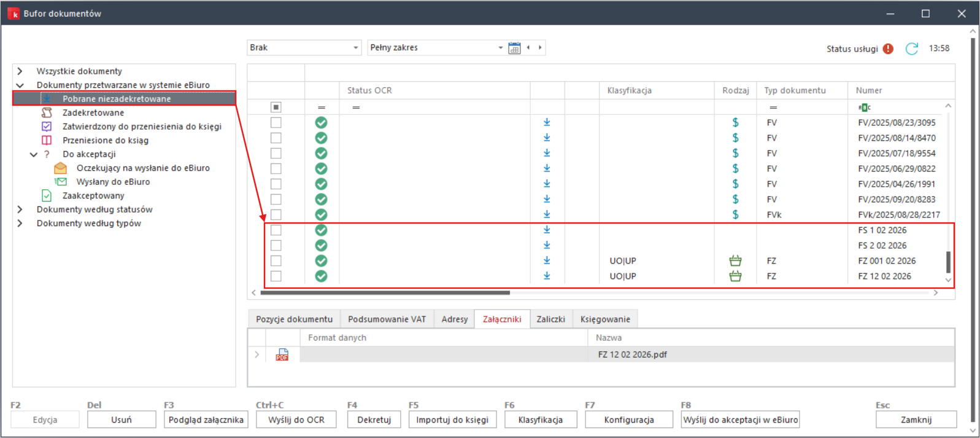Expand the Wszystkie dokumenty tree node

20,71
